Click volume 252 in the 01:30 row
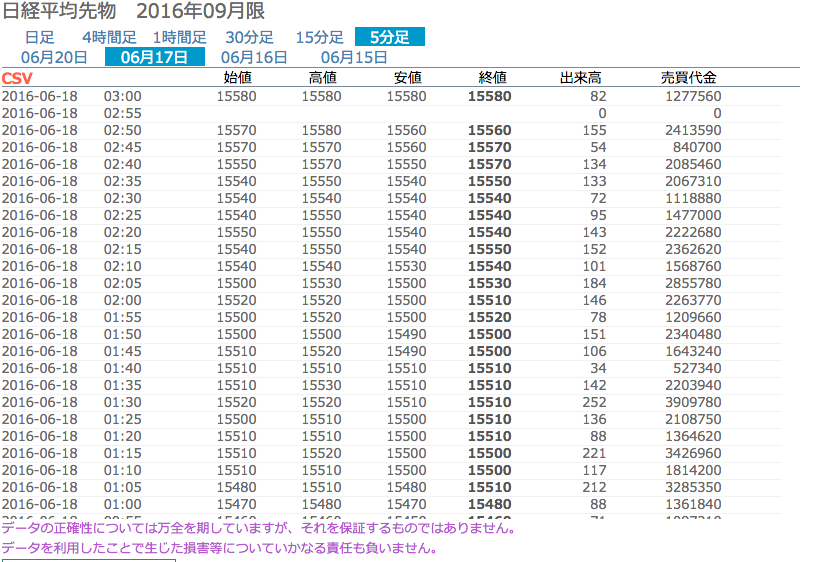The width and height of the screenshot is (818, 562). [595, 402]
